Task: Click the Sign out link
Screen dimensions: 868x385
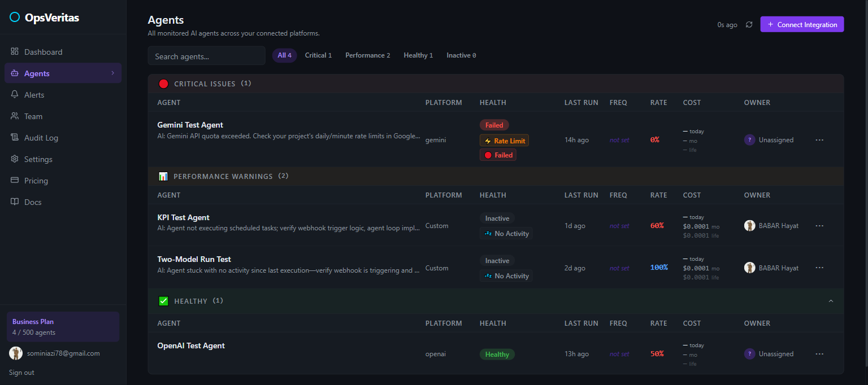Action: 21,373
